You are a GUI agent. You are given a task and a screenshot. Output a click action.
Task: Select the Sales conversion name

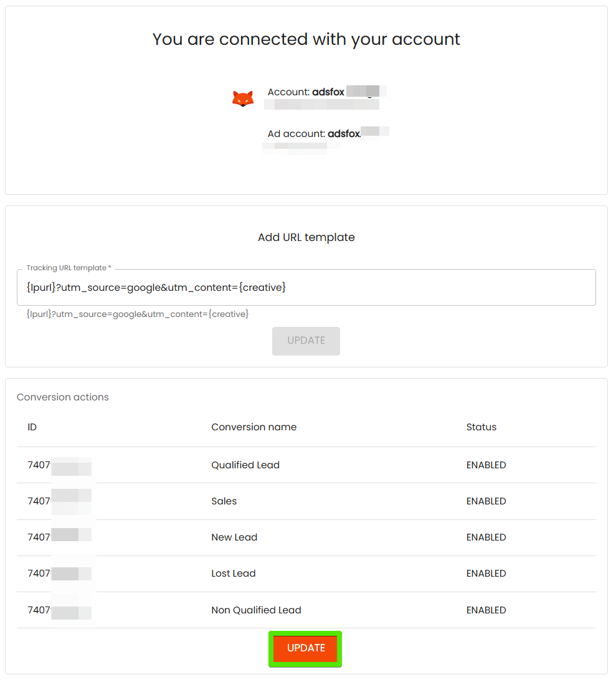click(224, 501)
